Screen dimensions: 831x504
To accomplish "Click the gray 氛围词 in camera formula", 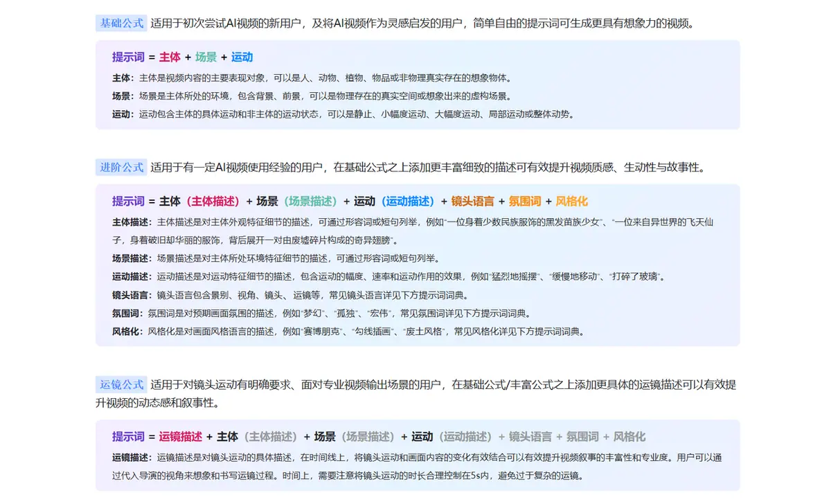I will (582, 437).
